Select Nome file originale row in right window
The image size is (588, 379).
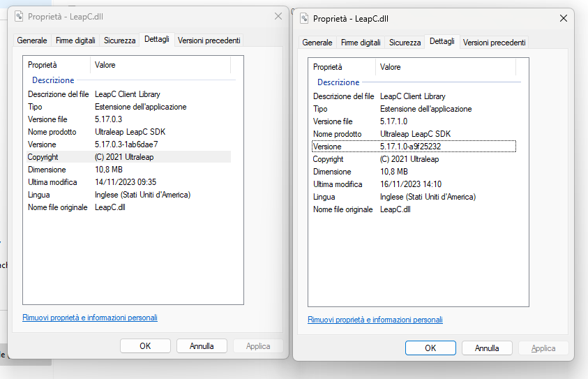point(414,210)
